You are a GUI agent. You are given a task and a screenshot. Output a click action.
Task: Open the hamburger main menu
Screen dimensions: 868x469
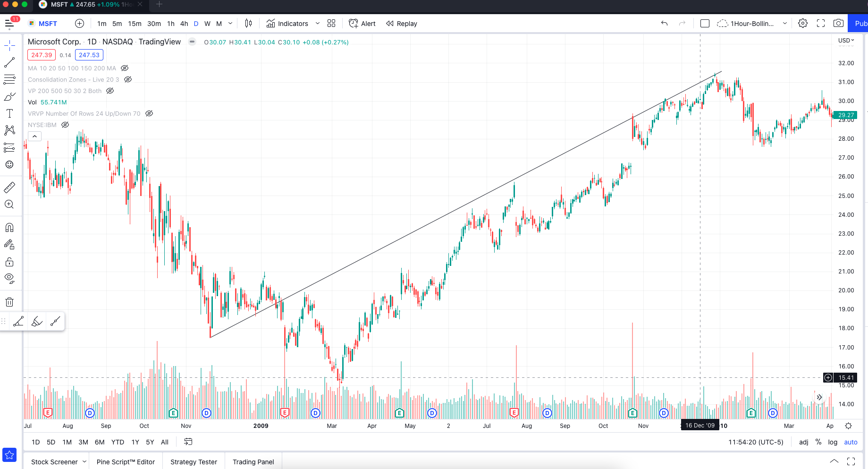(9, 23)
